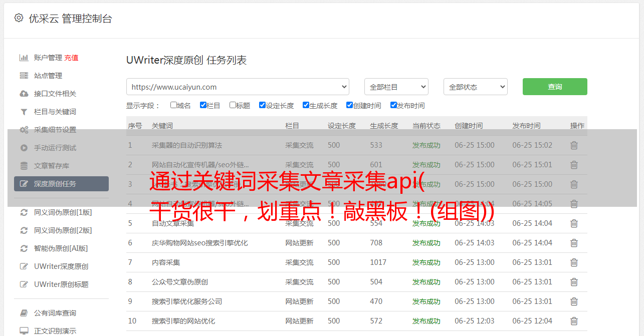
Task: Enable the 标题 display field checkbox
Action: [233, 105]
